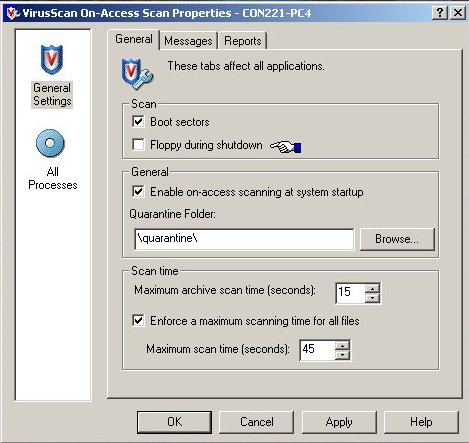Click the VirusScan title bar icon
Image resolution: width=469 pixels, height=443 pixels.
pos(12,13)
